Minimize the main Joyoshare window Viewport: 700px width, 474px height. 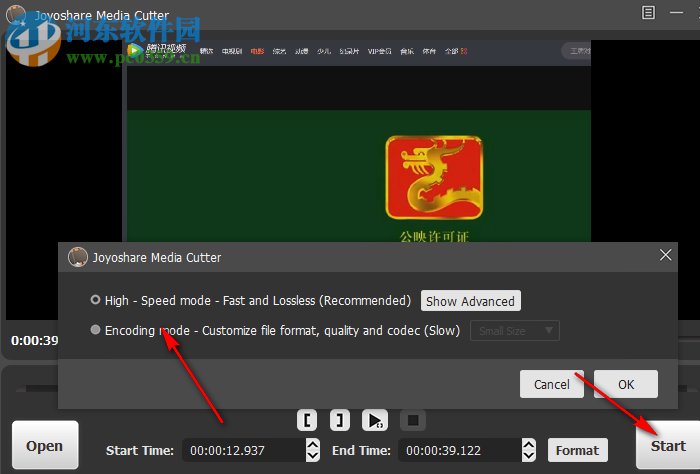676,12
